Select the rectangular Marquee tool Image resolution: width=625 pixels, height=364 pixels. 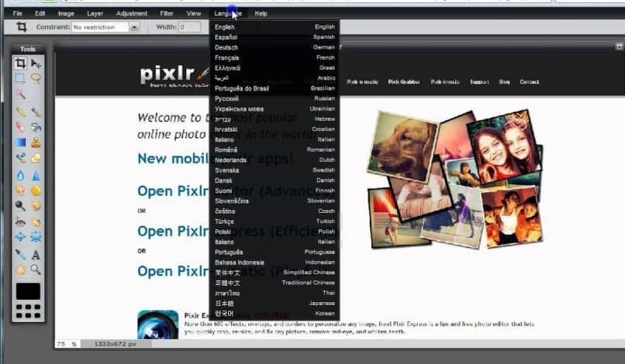[x=20, y=78]
